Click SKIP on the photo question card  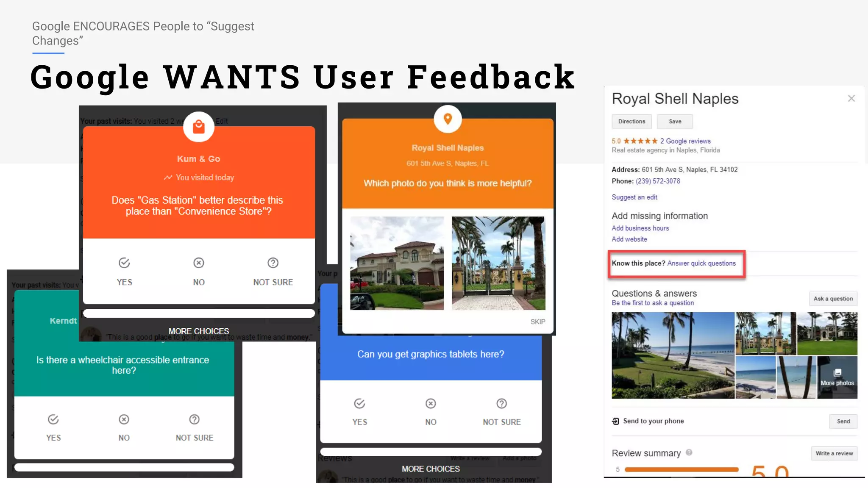click(538, 322)
